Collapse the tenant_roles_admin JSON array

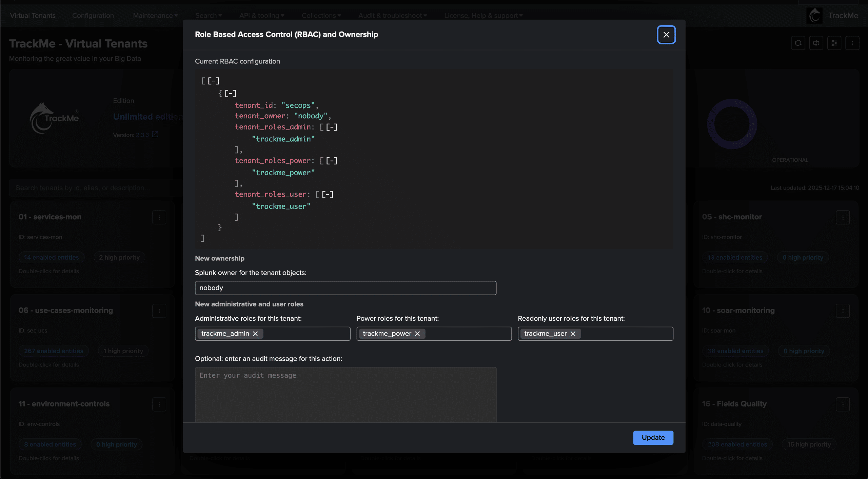332,127
